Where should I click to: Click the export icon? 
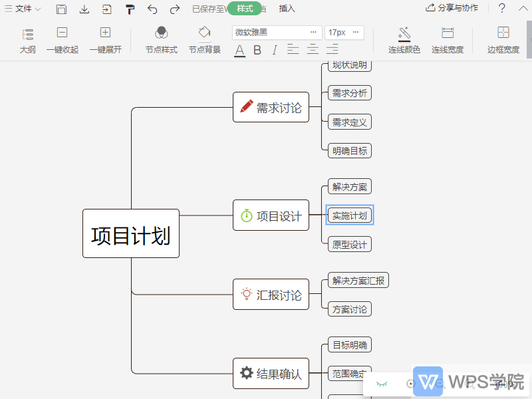point(106,9)
